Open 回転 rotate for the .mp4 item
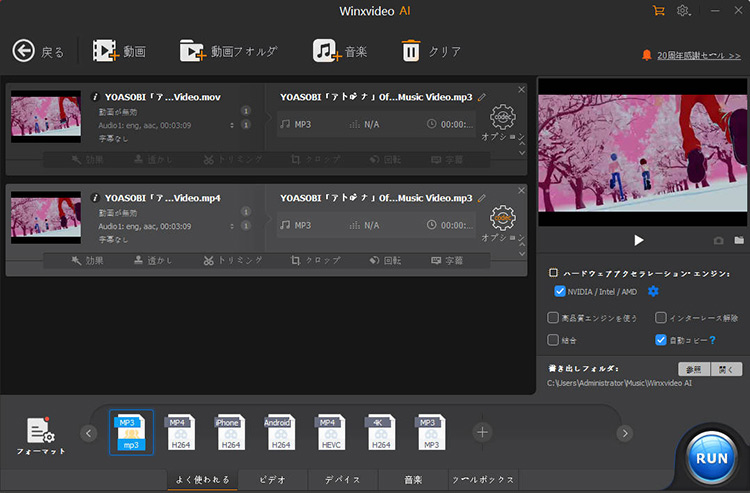Screen dimensions: 750x493 385,261
